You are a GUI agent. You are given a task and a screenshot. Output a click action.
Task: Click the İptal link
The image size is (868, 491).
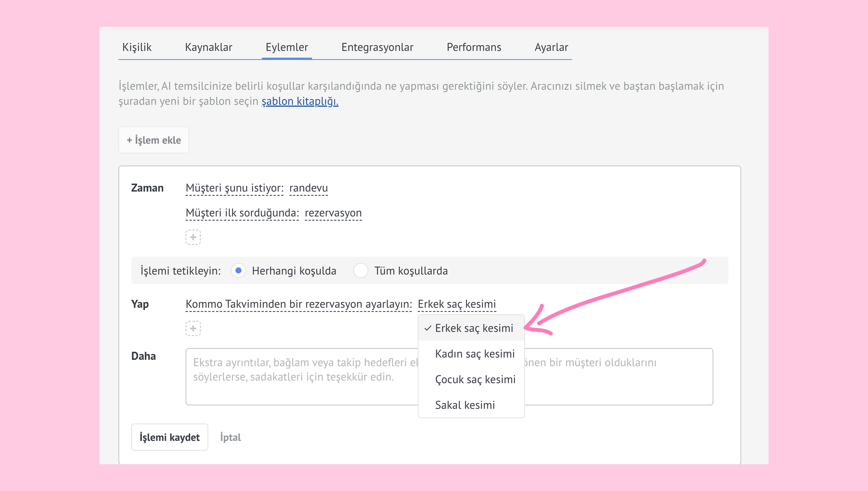coord(230,437)
